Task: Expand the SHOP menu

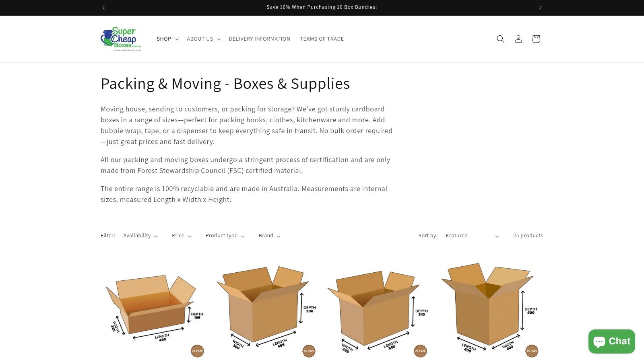Action: pyautogui.click(x=167, y=39)
